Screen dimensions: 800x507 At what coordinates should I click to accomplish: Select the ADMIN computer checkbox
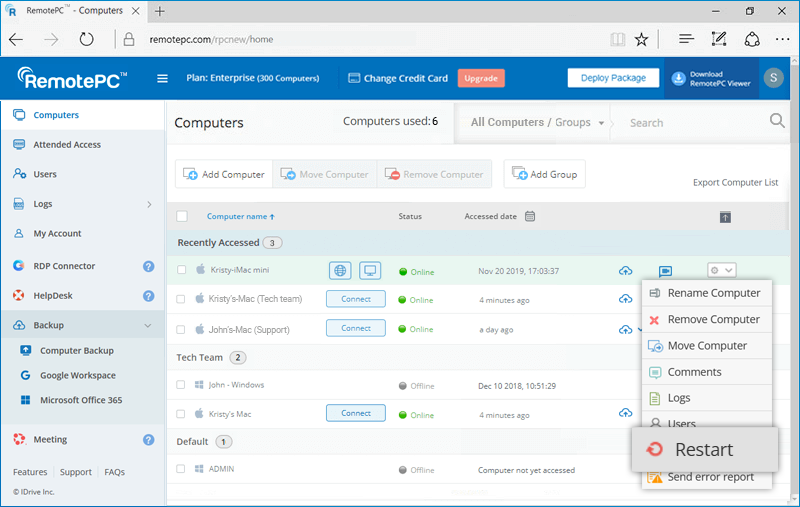[182, 469]
